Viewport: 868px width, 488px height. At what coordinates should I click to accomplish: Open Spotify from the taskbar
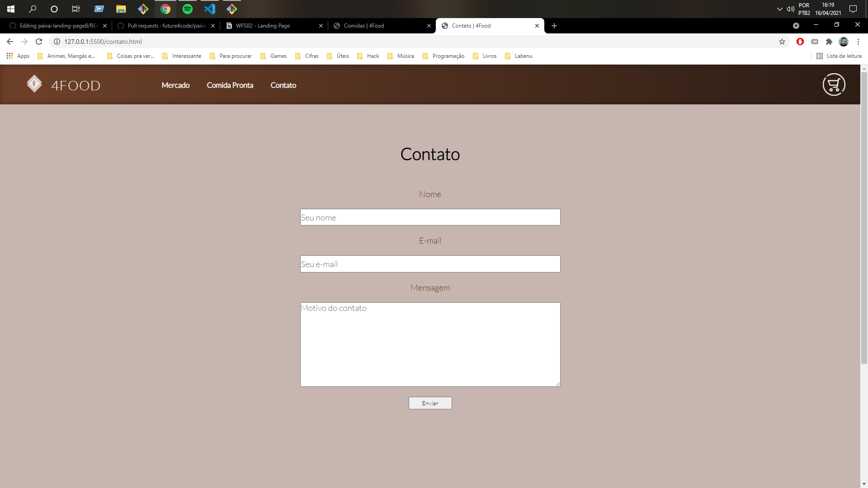[187, 9]
